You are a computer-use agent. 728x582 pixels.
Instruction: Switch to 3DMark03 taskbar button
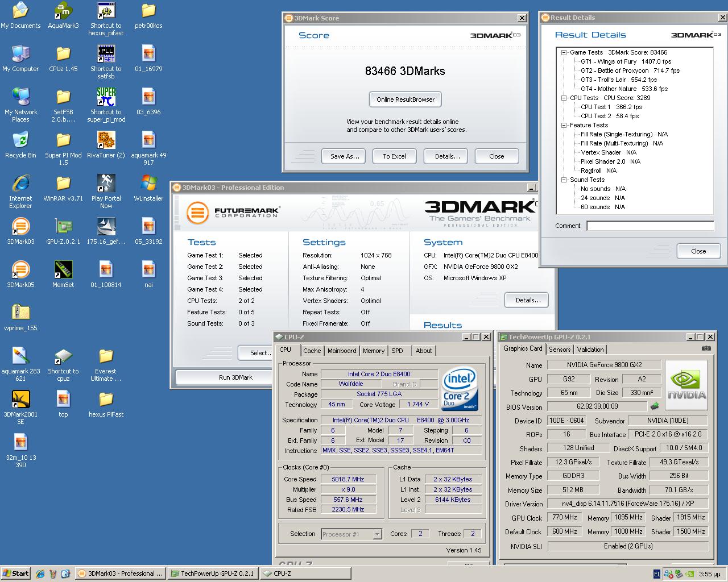pyautogui.click(x=120, y=573)
